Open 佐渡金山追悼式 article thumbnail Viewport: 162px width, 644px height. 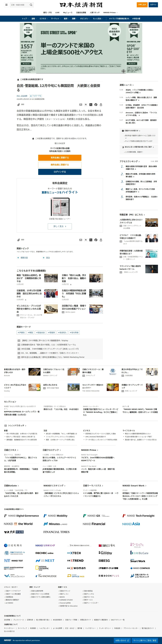tap(51, 278)
